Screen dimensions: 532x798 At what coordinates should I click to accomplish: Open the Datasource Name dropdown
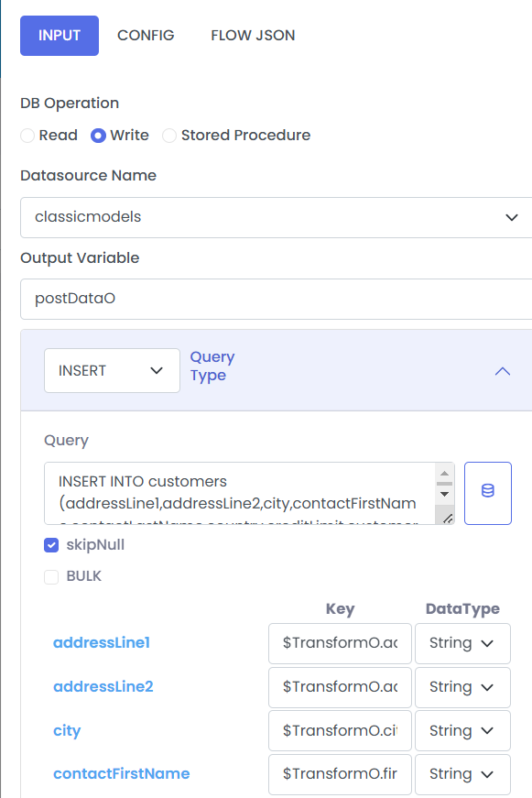pyautogui.click(x=277, y=217)
